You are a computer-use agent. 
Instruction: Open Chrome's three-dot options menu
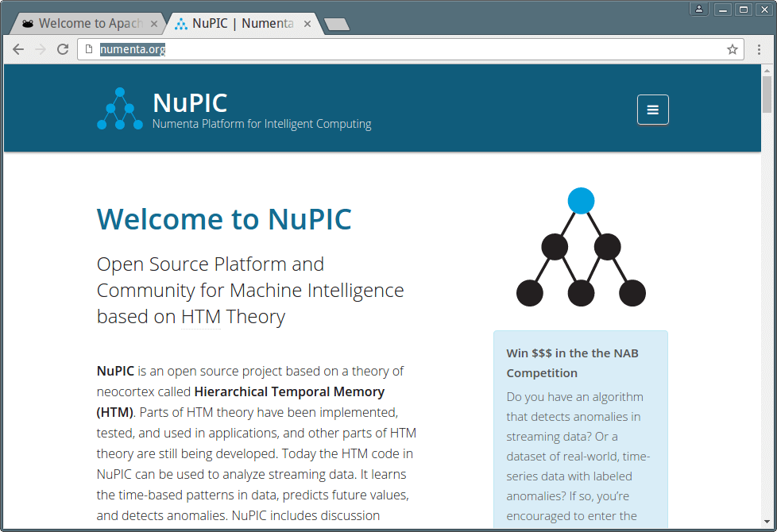[x=759, y=49]
